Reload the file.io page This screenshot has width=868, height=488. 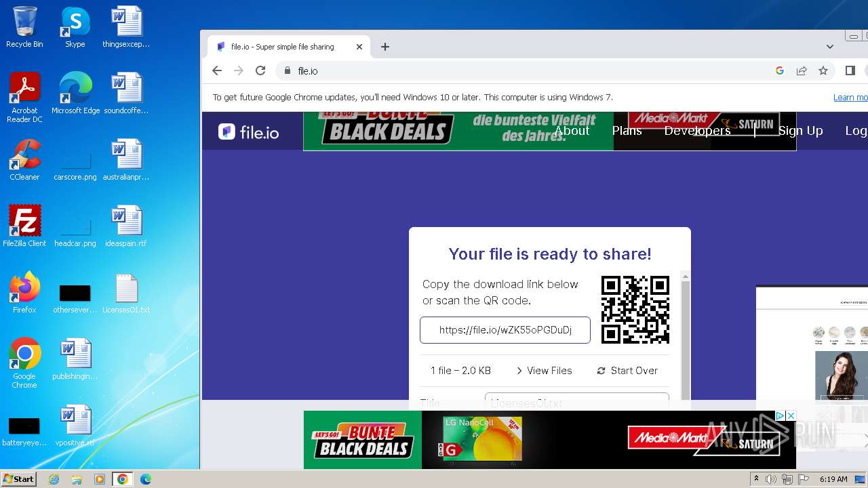click(x=260, y=70)
